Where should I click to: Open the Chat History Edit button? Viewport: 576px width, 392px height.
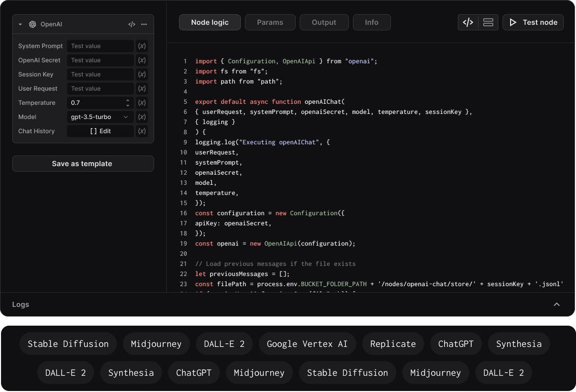pos(100,131)
